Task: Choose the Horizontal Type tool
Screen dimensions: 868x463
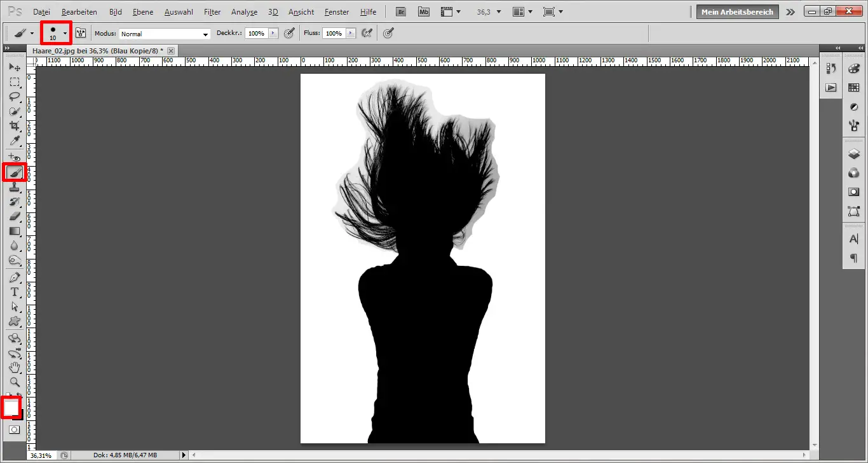Action: coord(15,292)
